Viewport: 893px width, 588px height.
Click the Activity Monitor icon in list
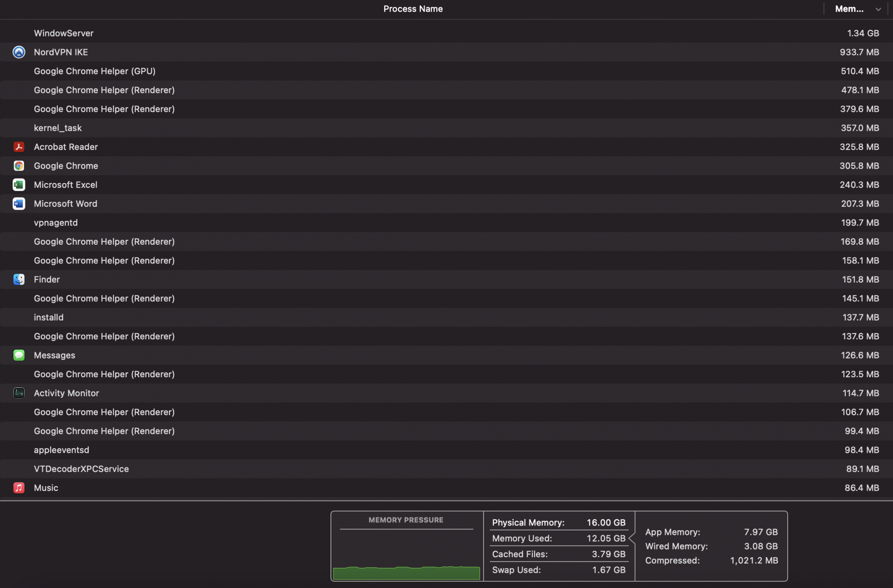tap(19, 393)
